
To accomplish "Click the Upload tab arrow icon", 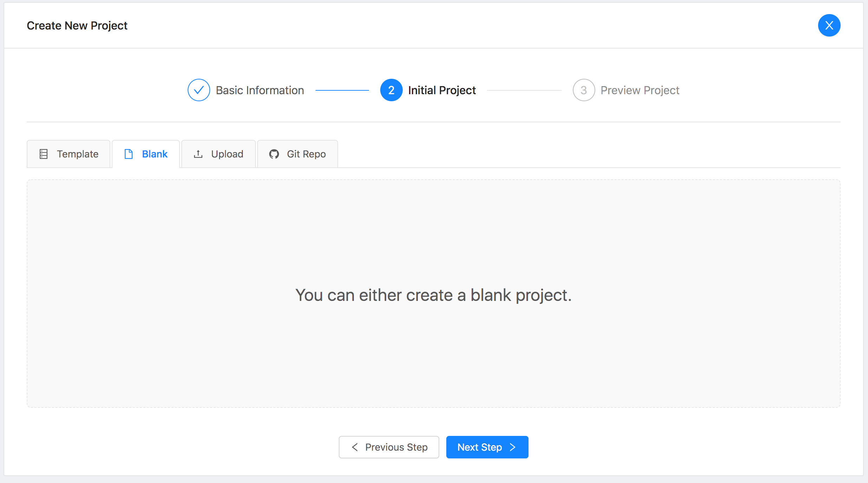I will tap(198, 154).
